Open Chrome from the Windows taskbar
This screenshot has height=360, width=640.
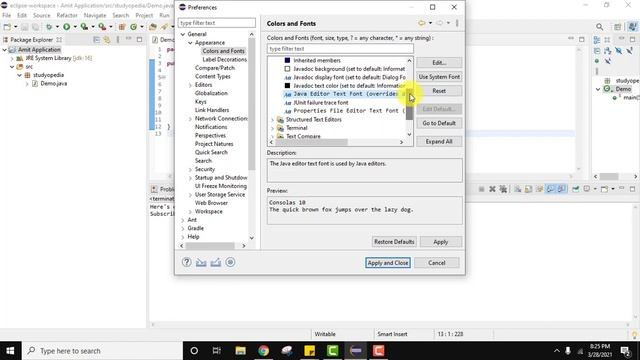click(x=263, y=351)
